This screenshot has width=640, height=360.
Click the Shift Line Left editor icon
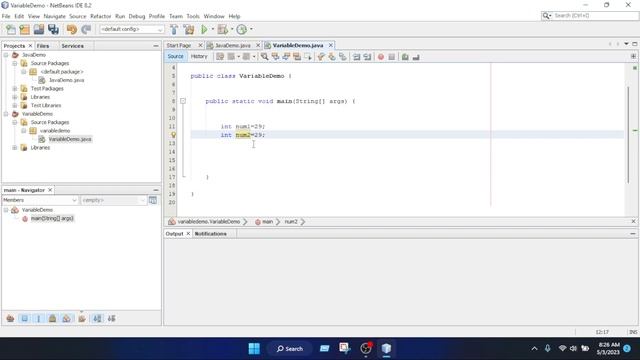356,57
